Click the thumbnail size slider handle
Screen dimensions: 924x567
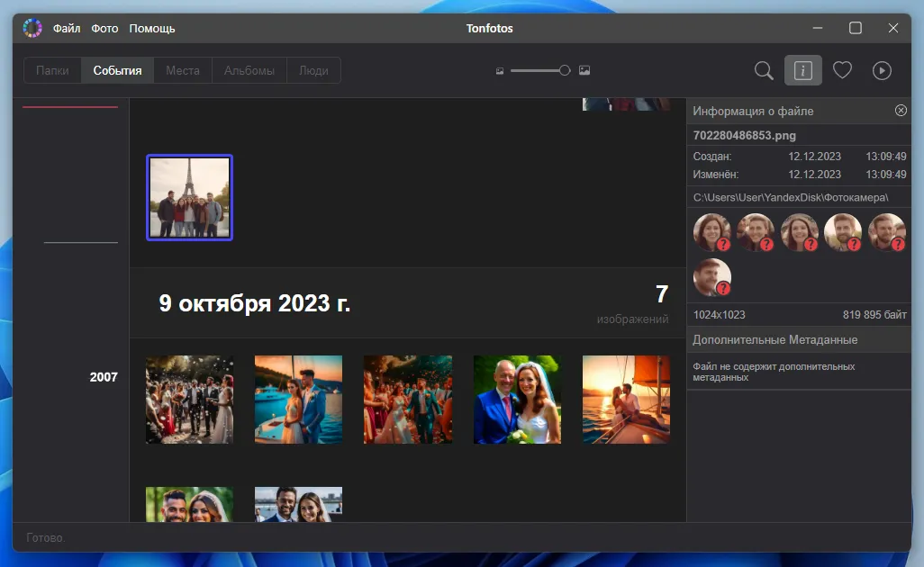(565, 70)
